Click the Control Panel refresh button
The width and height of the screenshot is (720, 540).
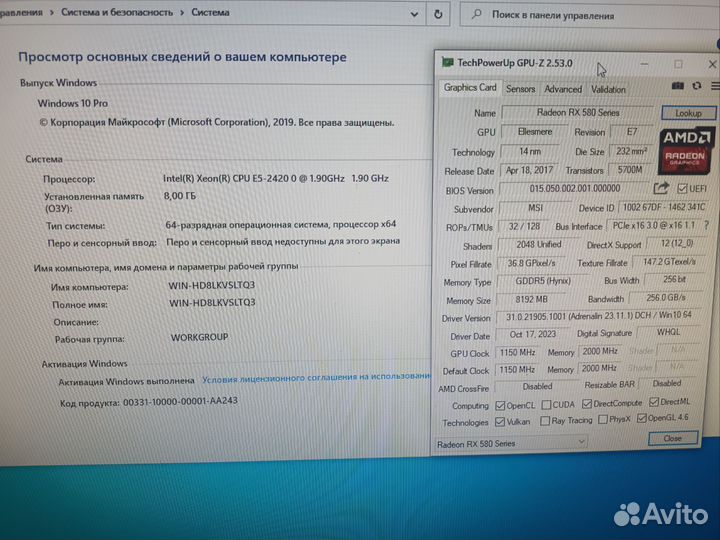coord(438,14)
